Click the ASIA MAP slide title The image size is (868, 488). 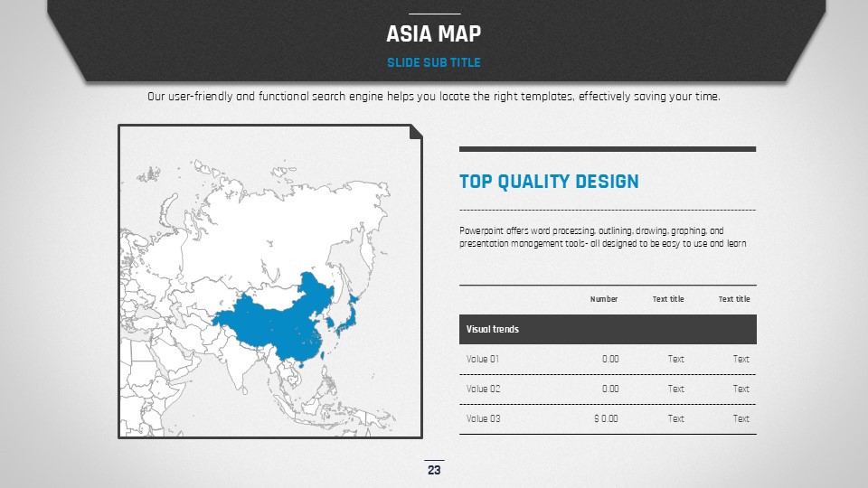(433, 34)
